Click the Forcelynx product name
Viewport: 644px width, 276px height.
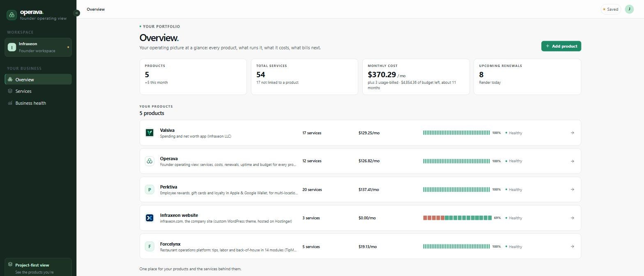170,244
